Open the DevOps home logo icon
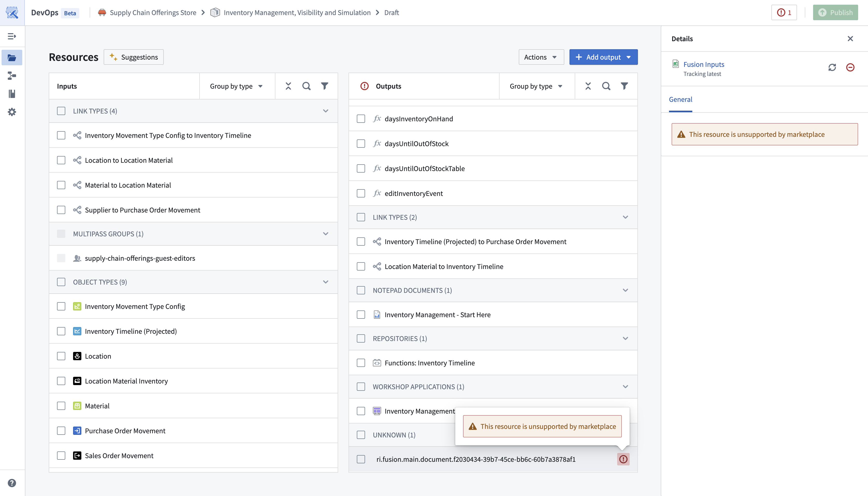 click(x=12, y=13)
